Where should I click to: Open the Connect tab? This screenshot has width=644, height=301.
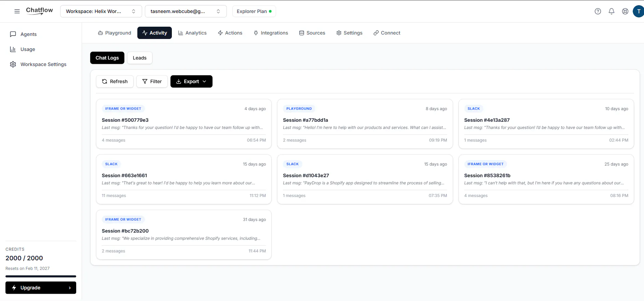pyautogui.click(x=387, y=33)
